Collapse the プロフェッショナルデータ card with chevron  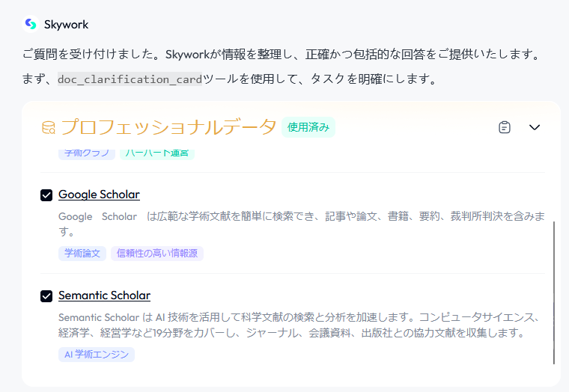click(535, 127)
